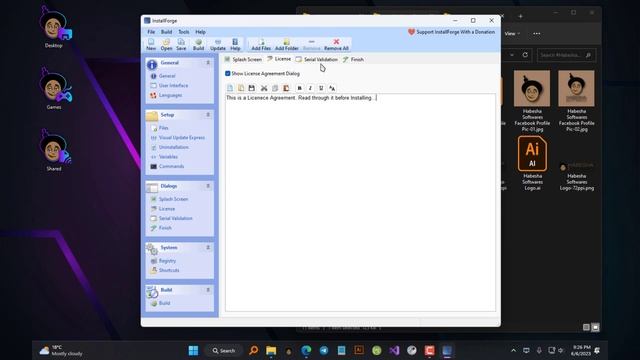Toggle italic formatting in license editor
The image size is (640, 360).
310,88
